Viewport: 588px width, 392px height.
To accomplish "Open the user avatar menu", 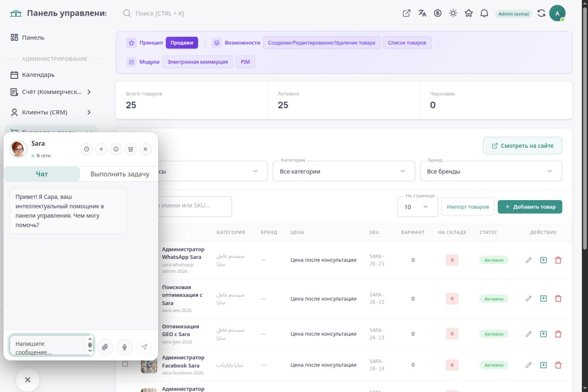I will click(x=557, y=13).
